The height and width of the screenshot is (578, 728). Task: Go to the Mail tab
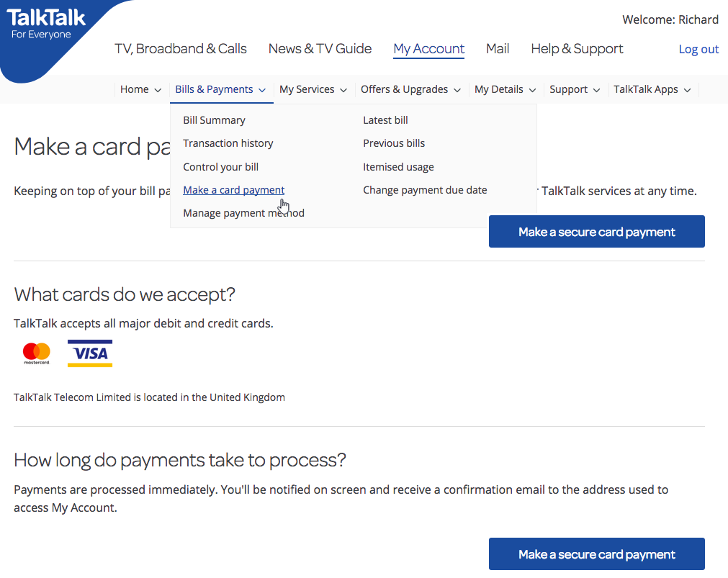coord(498,49)
